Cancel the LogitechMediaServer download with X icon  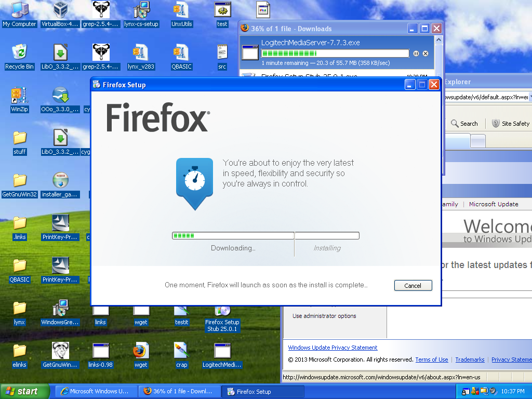(425, 54)
